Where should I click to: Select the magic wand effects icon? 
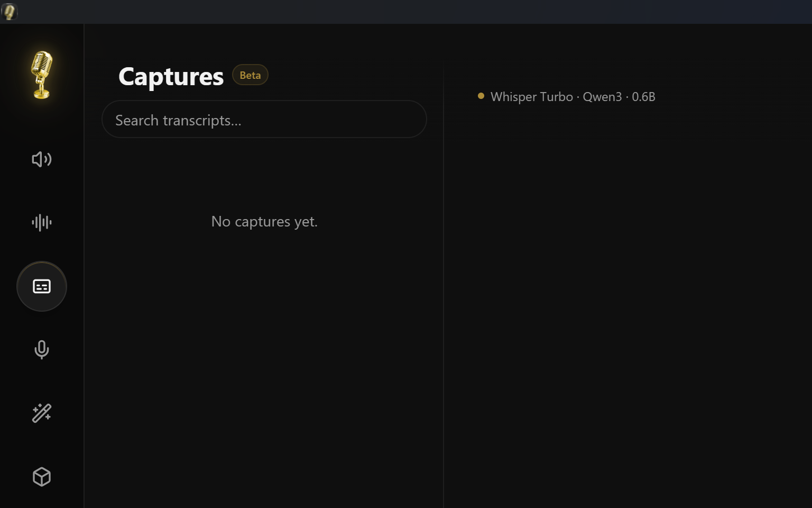(x=42, y=413)
